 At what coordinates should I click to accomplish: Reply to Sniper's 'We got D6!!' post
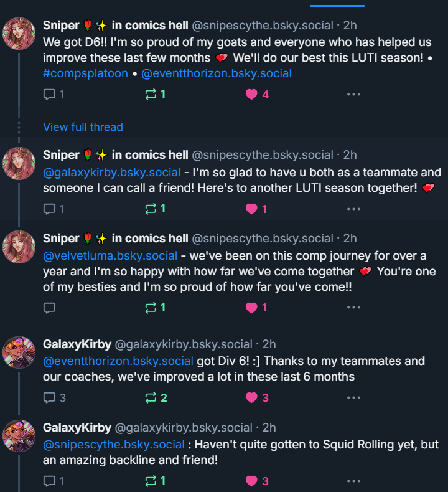tap(50, 95)
